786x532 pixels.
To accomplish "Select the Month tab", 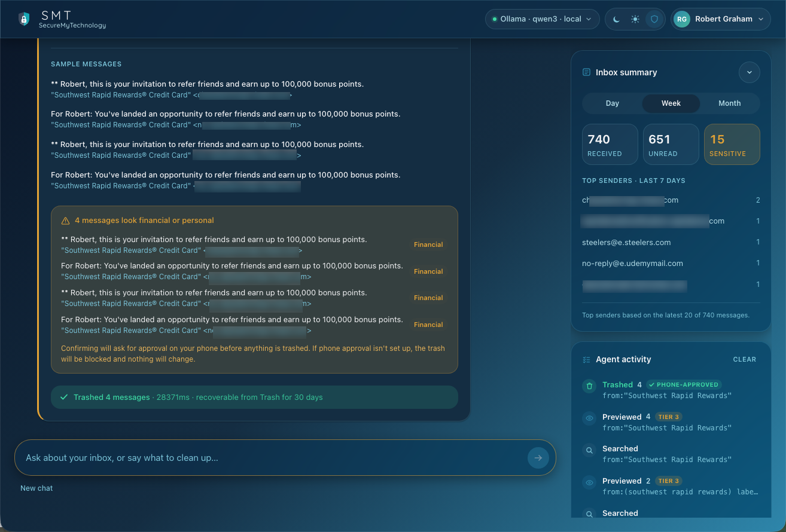I will (730, 103).
